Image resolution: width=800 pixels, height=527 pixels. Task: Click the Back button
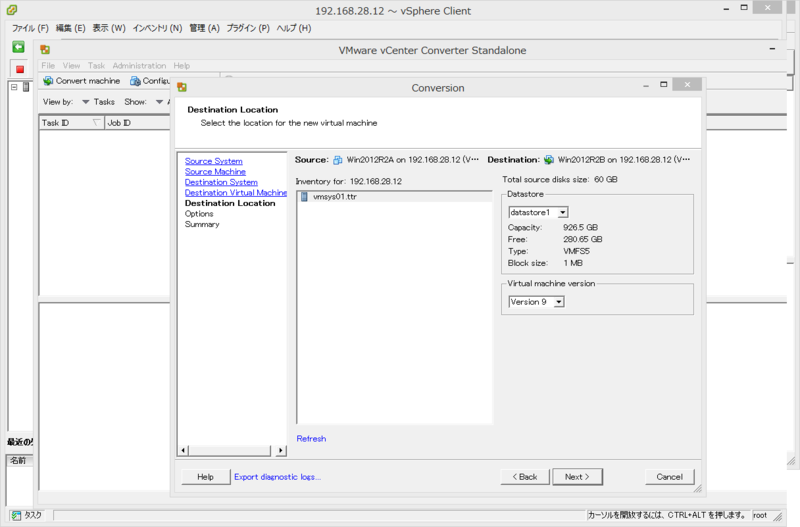(525, 477)
